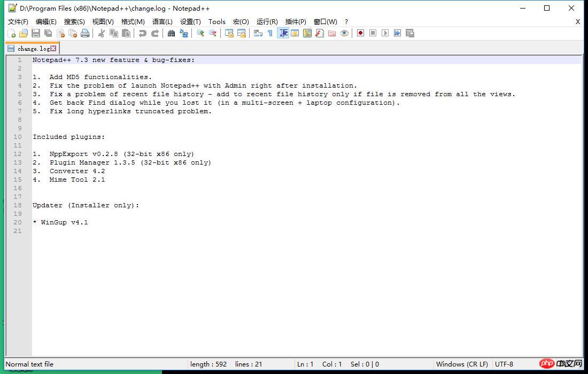Open Replace dialog toolbar icon
Screen dimensions: 588x374
(184, 33)
